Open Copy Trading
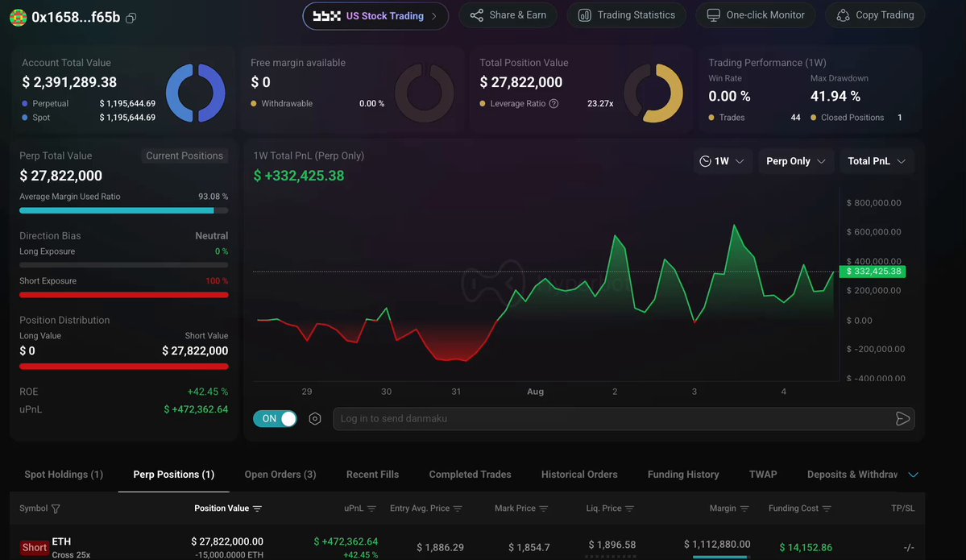Viewport: 966px width, 560px height. pyautogui.click(x=875, y=15)
